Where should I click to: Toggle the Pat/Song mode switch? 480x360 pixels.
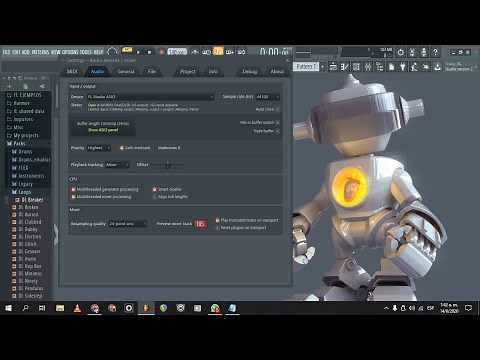(127, 50)
